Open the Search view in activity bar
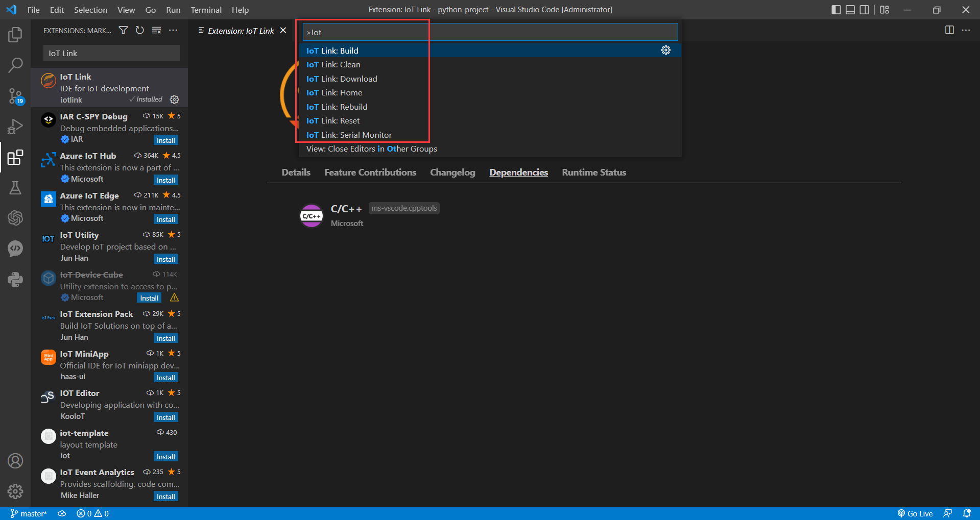 point(15,65)
